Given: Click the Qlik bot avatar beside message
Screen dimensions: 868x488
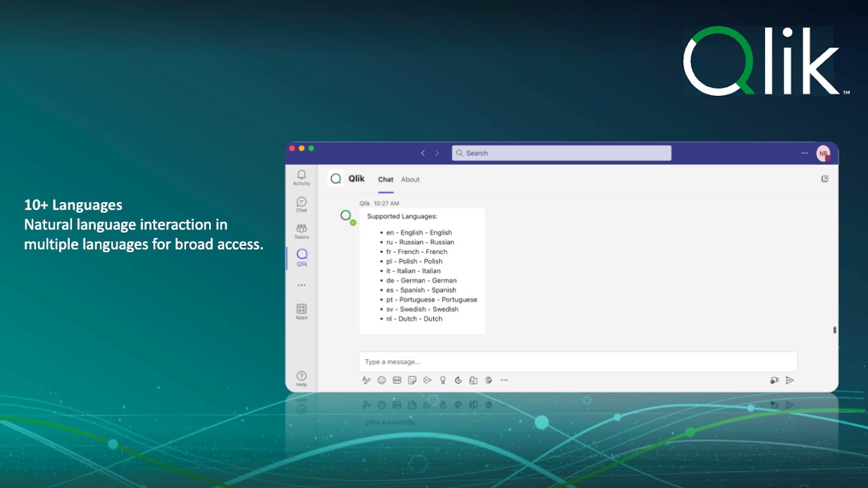Looking at the screenshot, I should tap(346, 216).
